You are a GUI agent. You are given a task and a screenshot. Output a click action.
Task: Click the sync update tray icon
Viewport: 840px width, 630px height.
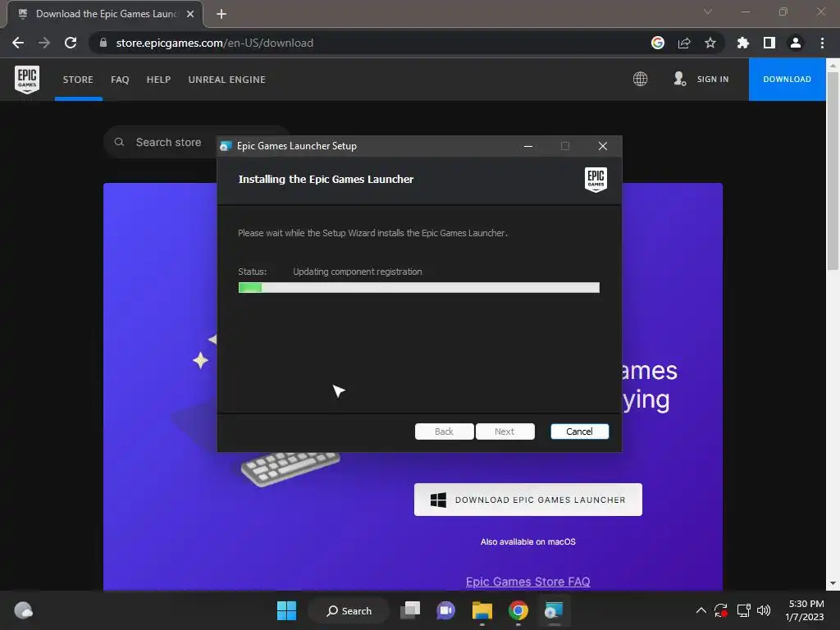(721, 610)
